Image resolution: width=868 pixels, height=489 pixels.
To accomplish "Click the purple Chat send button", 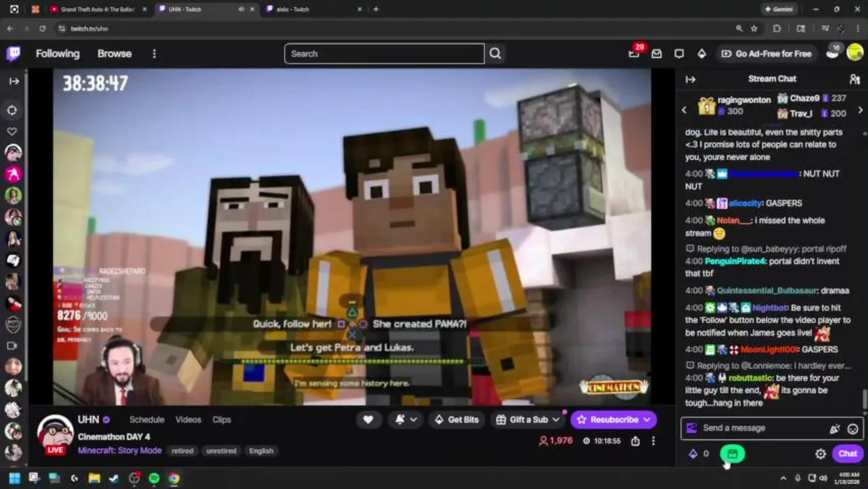I will (x=848, y=454).
